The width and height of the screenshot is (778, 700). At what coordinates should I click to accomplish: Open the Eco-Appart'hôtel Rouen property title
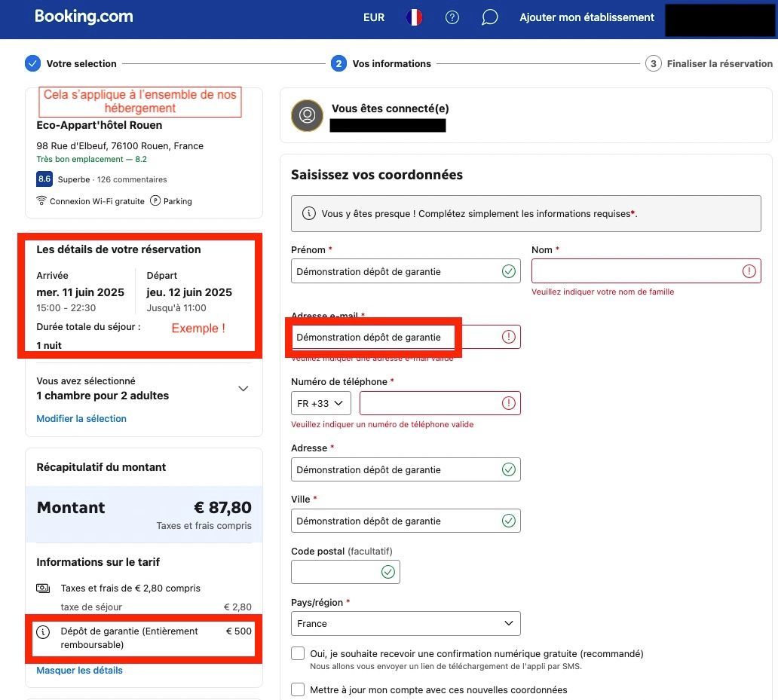(x=100, y=125)
